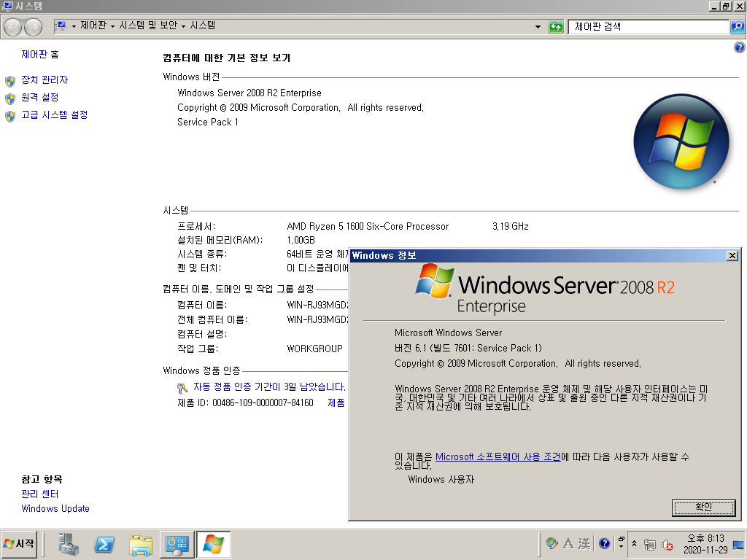
Task: Select the 시스템 breadcrumb segment
Action: click(203, 26)
